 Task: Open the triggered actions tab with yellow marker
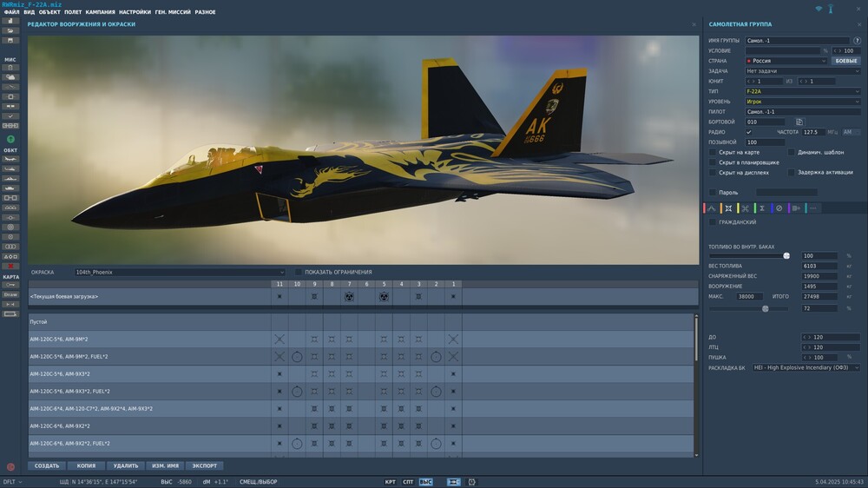pyautogui.click(x=745, y=208)
